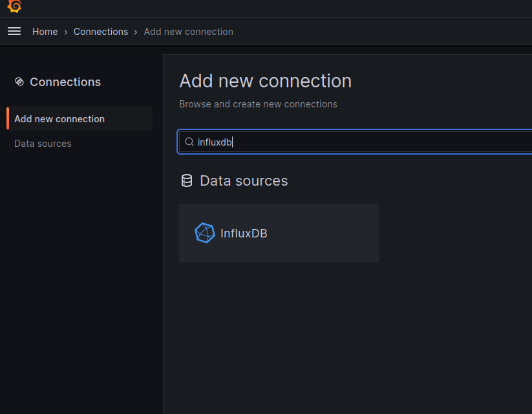
Task: Open the InfluxDB data source card
Action: [279, 233]
